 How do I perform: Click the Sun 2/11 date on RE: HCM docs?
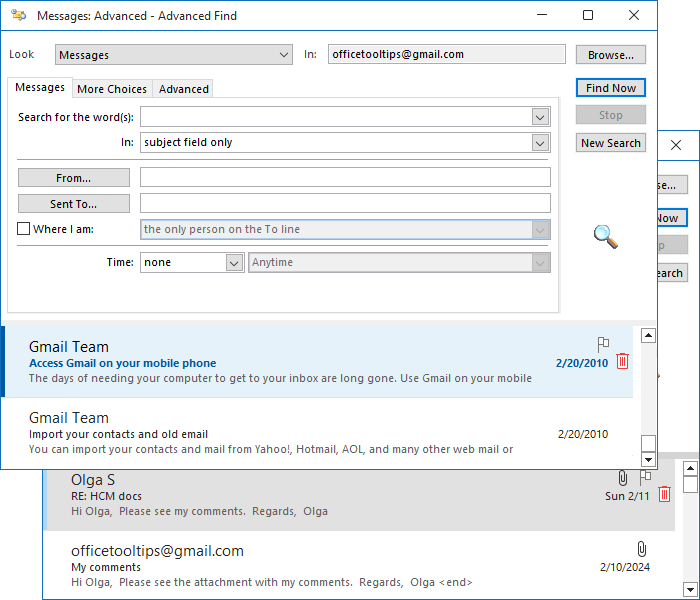coord(627,496)
